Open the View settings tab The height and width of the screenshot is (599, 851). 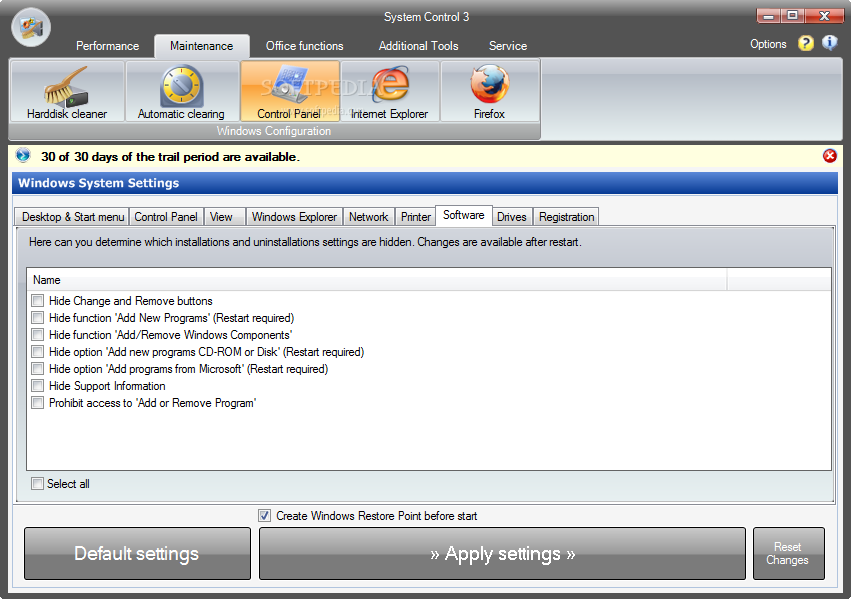pos(225,217)
